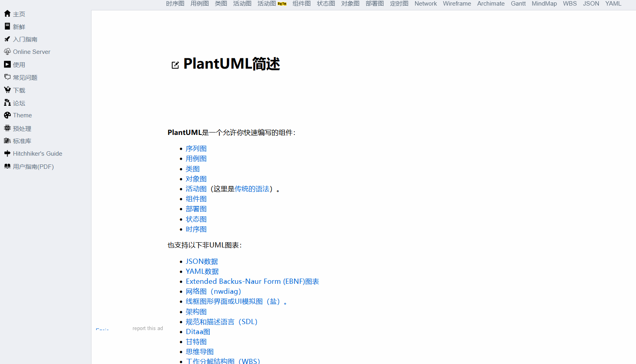Open 定时图 in the top navigation

pyautogui.click(x=399, y=4)
